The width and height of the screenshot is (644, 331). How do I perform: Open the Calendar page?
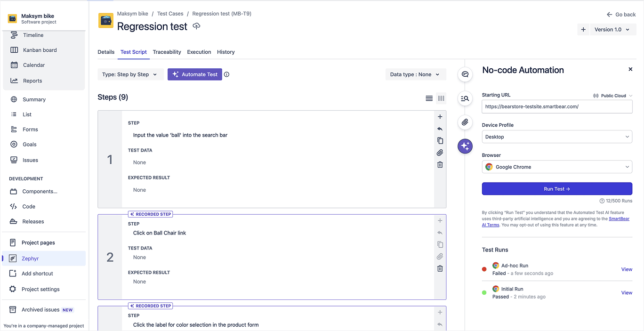tap(34, 65)
